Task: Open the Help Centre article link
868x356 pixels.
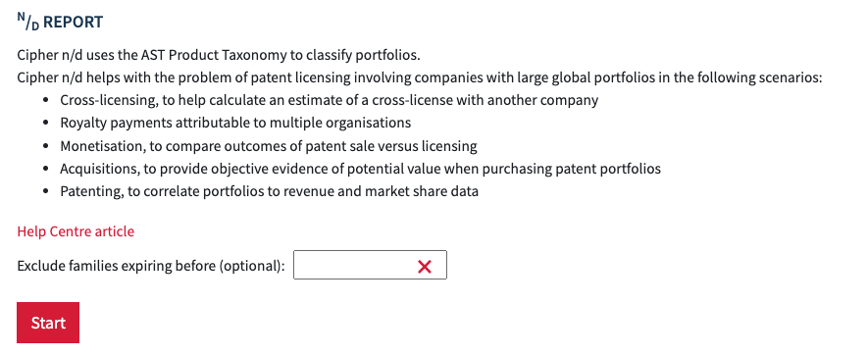Action: click(76, 230)
